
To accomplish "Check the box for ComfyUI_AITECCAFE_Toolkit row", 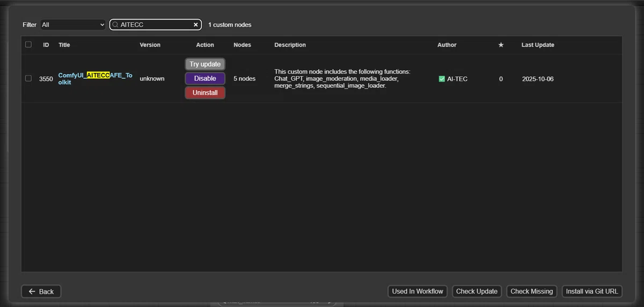I will [28, 78].
